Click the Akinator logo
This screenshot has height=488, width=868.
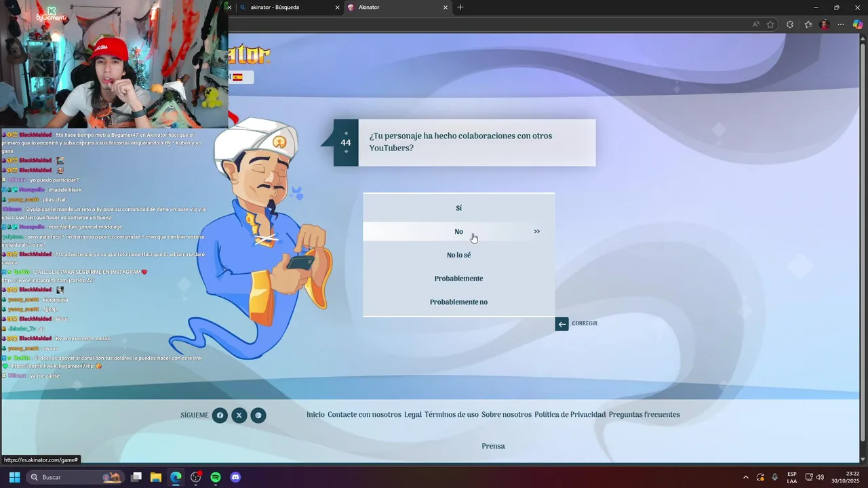coord(250,54)
